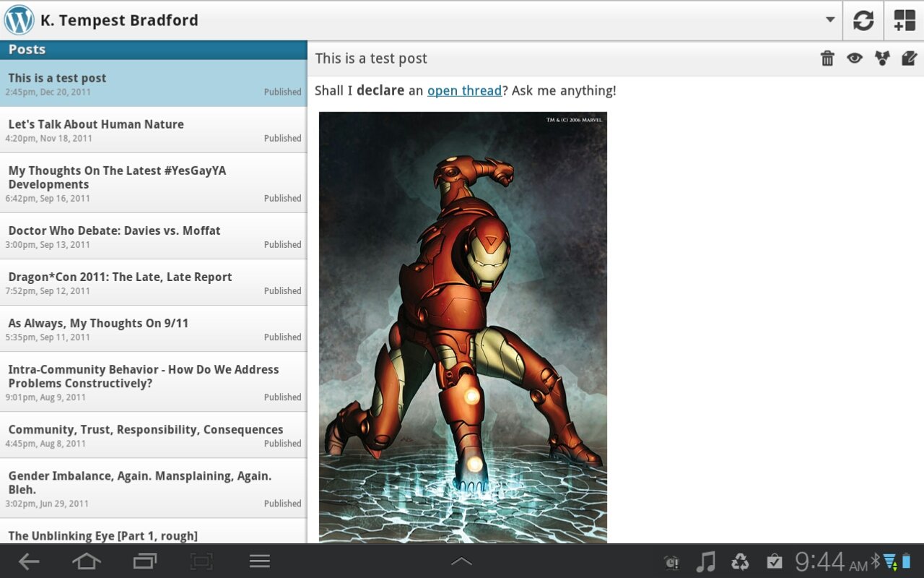Take a screenshot with capture icon
The height and width of the screenshot is (578, 924).
201,561
